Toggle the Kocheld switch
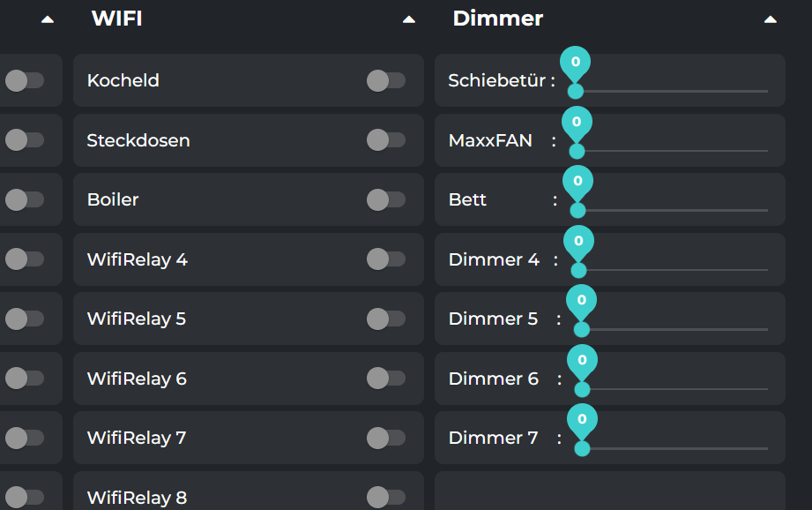 tap(385, 80)
